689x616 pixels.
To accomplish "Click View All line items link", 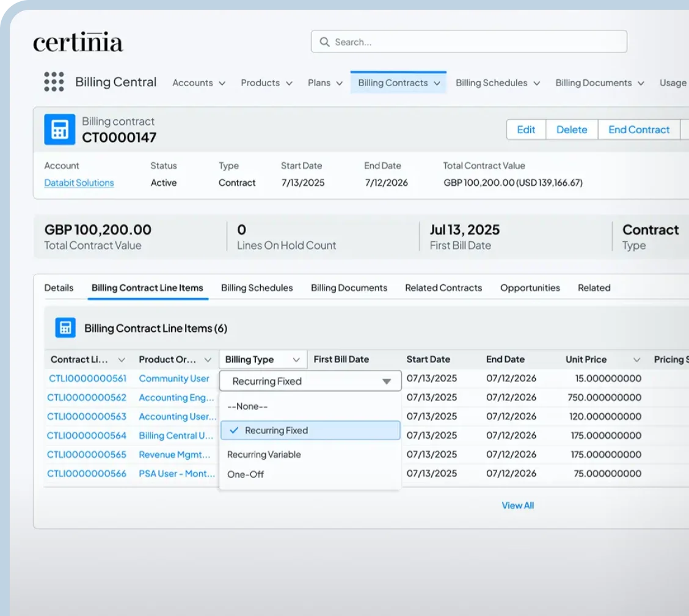I will pos(517,505).
